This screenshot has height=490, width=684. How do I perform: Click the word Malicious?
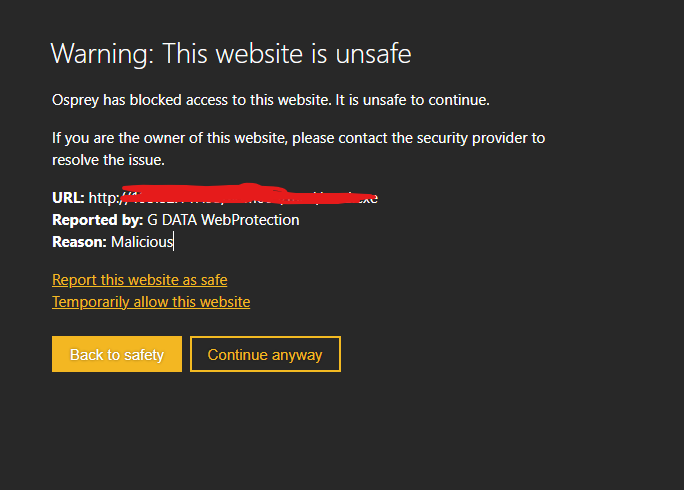(x=142, y=242)
